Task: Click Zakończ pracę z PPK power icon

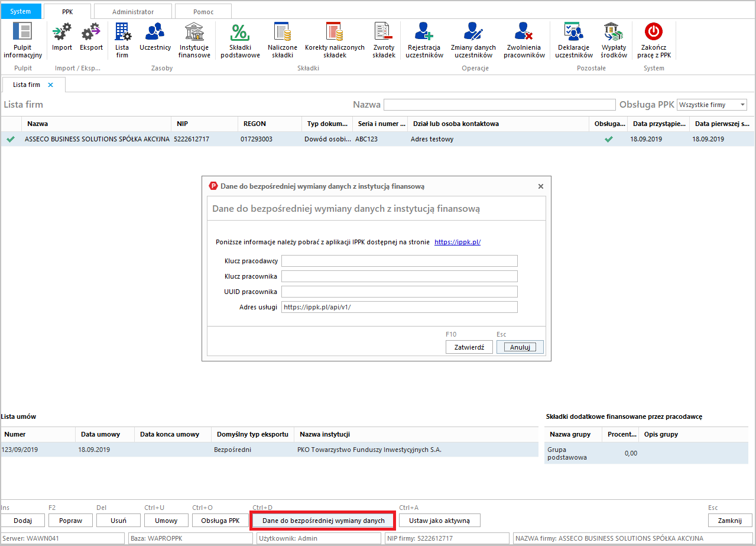Action: (x=654, y=31)
